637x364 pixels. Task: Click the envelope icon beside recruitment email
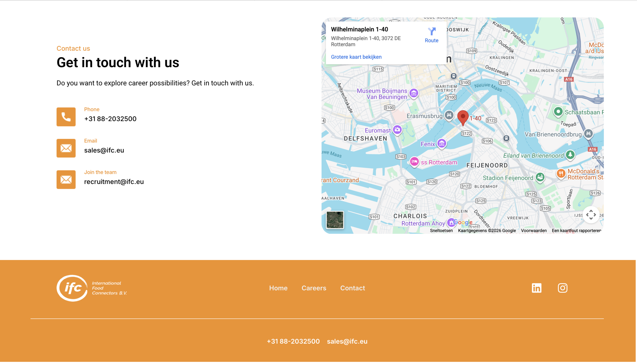[66, 179]
